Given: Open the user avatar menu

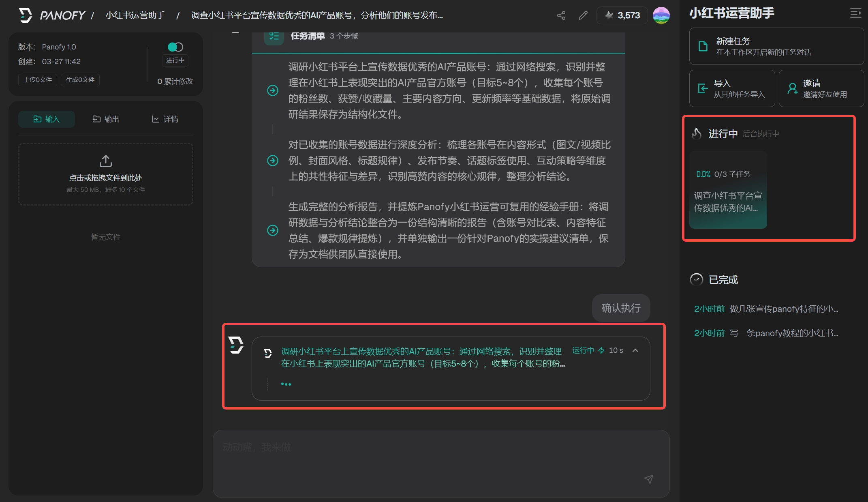Looking at the screenshot, I should point(661,15).
